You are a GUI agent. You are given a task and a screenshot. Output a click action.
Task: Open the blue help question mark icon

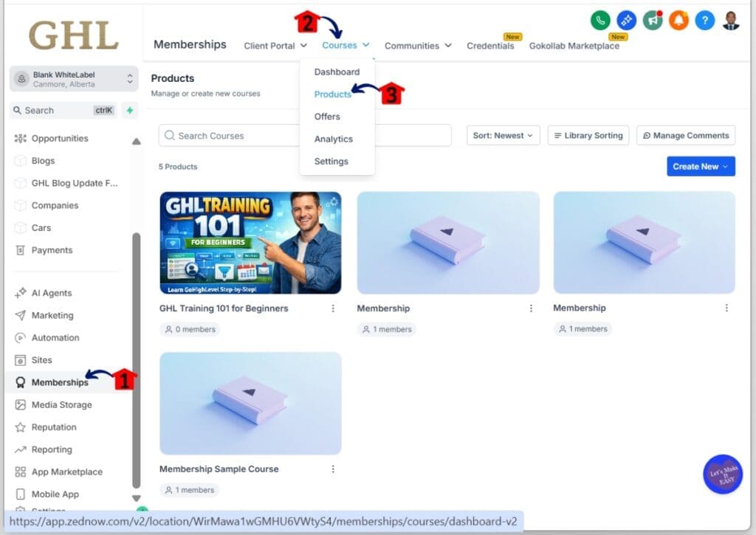click(x=705, y=20)
